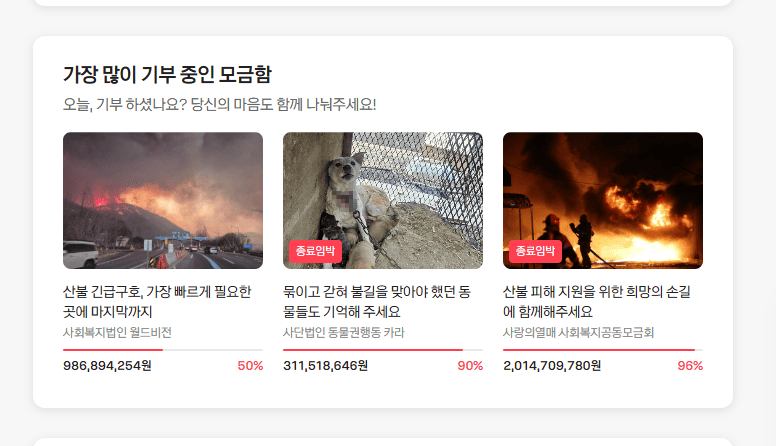Select organization 사랑의열매 사회복지공동모금회
Image resolution: width=776 pixels, height=446 pixels.
click(579, 332)
